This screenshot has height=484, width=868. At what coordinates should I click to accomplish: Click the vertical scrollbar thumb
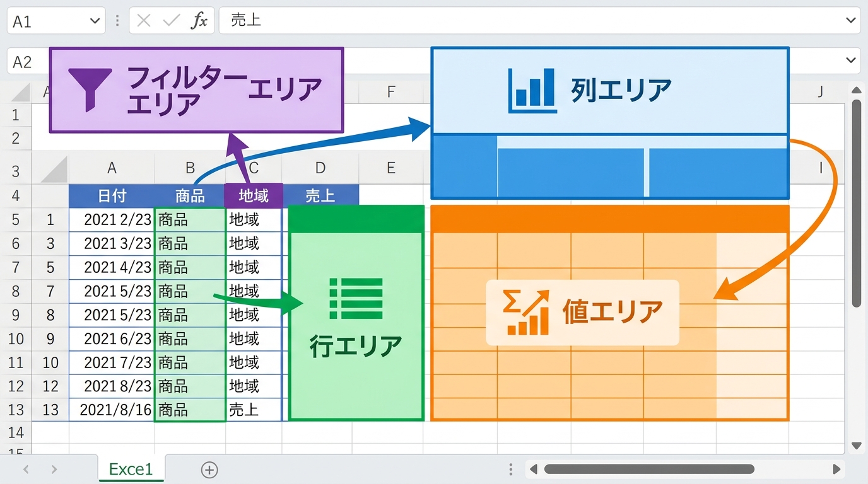[x=856, y=202]
